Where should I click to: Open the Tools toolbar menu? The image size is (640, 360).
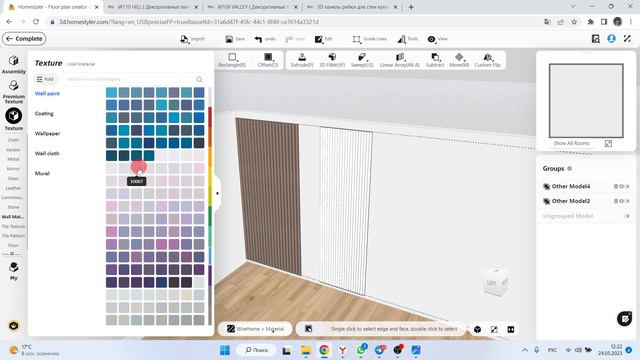click(x=407, y=39)
